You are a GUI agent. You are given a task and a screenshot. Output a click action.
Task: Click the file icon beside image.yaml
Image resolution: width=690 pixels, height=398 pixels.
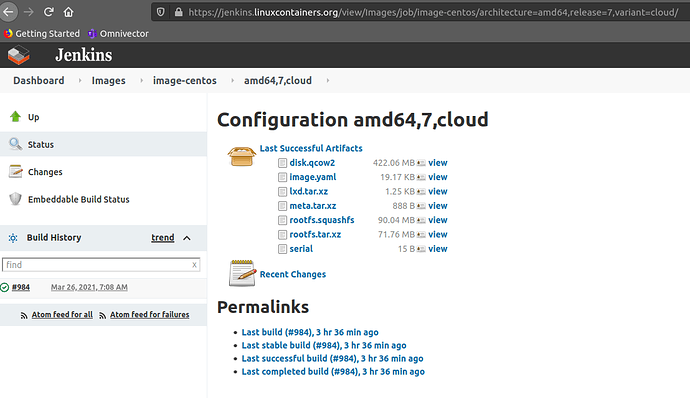click(x=283, y=177)
